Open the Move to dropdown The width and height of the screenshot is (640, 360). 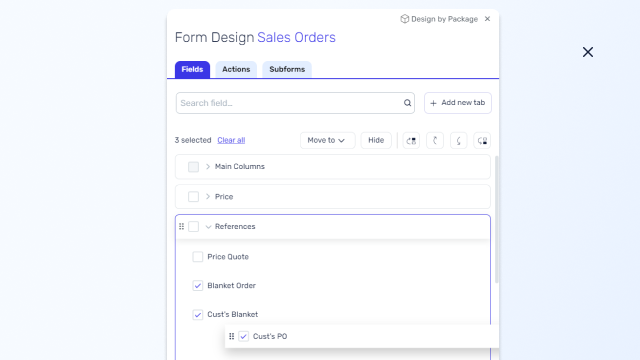click(327, 140)
